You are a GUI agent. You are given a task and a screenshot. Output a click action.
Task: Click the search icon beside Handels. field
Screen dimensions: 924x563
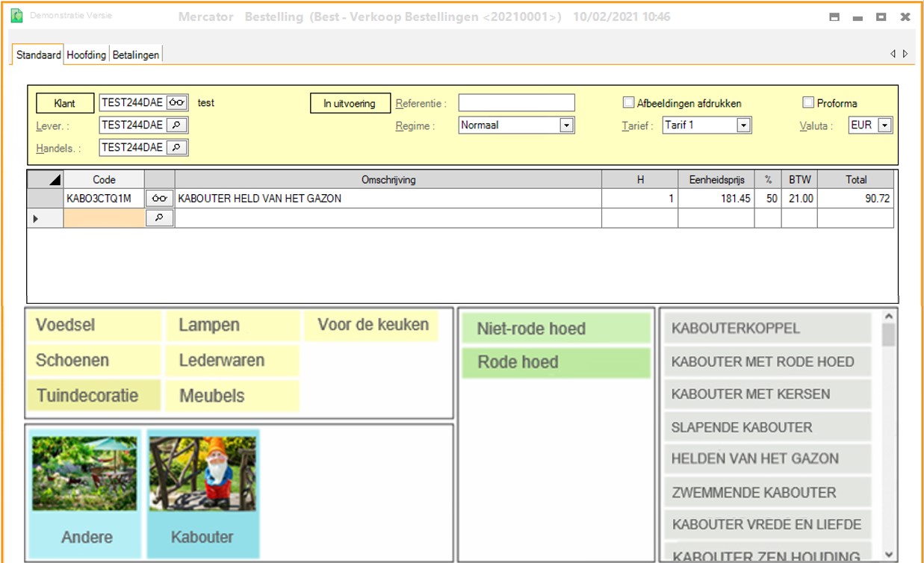point(177,148)
